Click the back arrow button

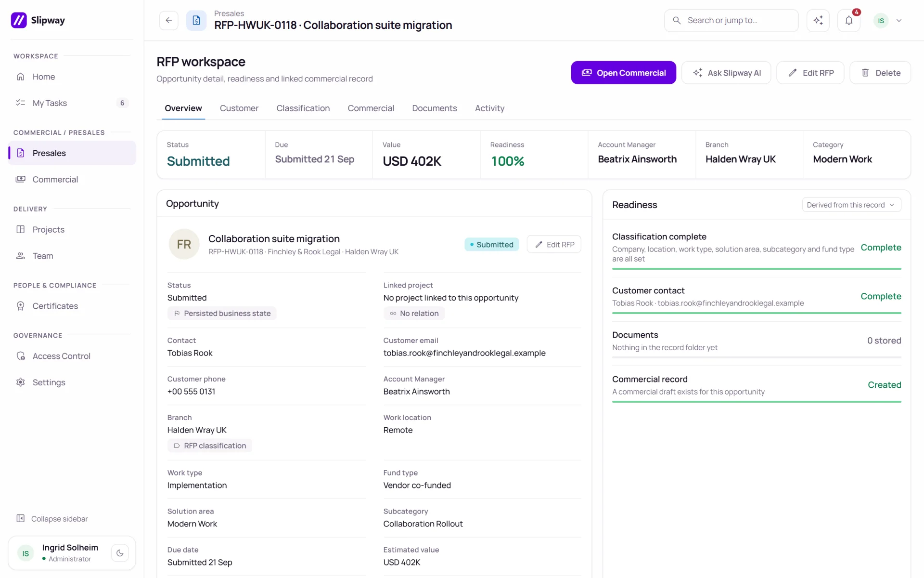click(x=168, y=20)
